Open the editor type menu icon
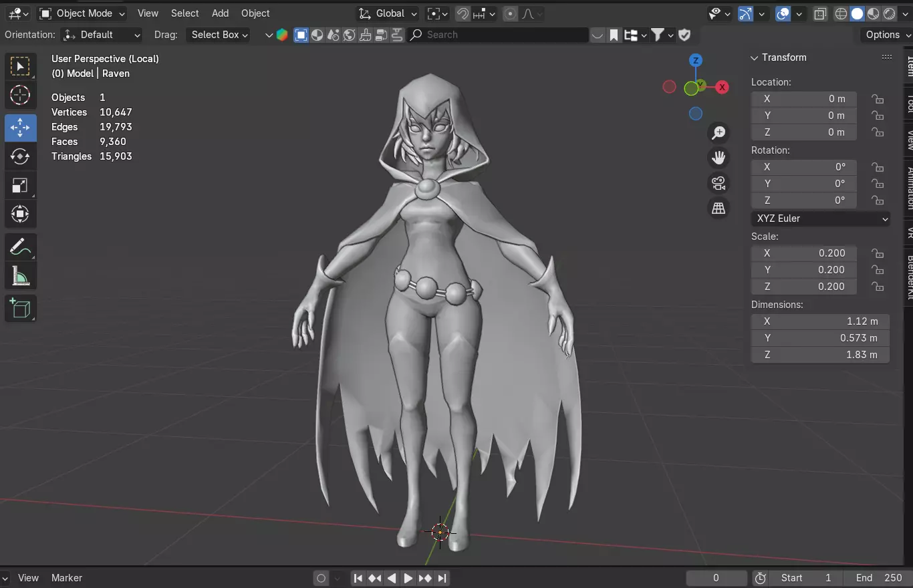The image size is (913, 588). [19, 13]
